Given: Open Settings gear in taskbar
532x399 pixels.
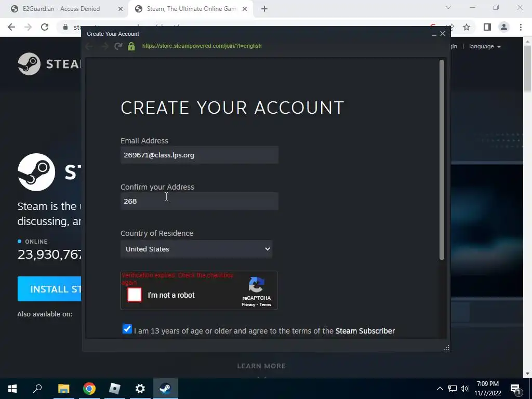Looking at the screenshot, I should pyautogui.click(x=140, y=389).
